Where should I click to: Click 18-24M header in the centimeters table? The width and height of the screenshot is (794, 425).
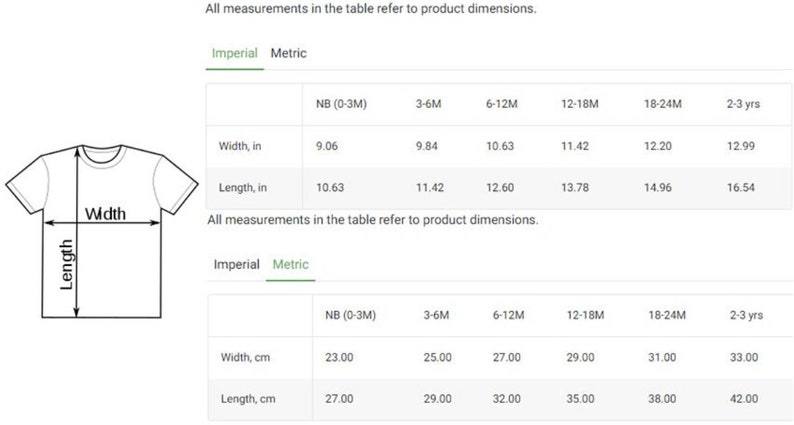click(x=667, y=316)
